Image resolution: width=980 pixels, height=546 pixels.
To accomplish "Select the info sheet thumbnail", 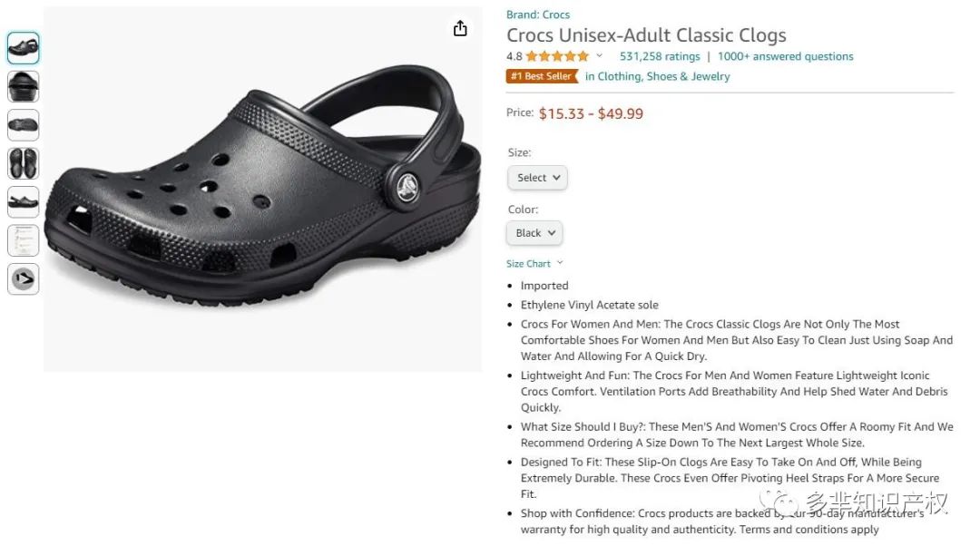I will (x=24, y=240).
